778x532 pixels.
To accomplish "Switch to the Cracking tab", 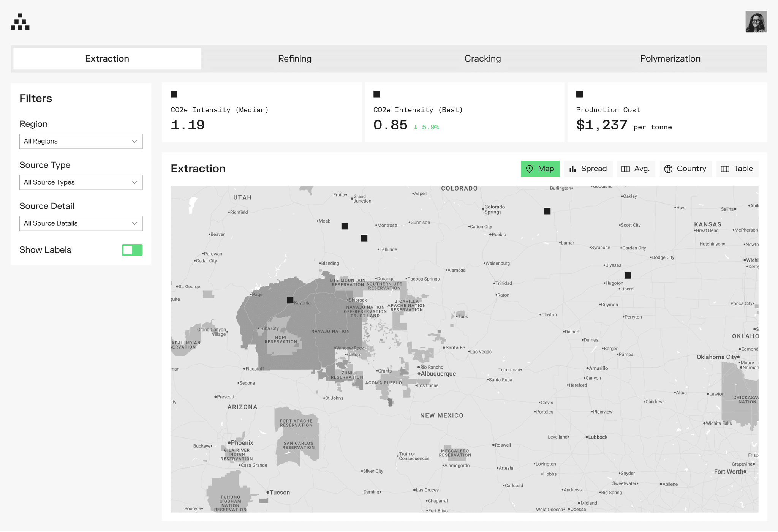I will (482, 58).
